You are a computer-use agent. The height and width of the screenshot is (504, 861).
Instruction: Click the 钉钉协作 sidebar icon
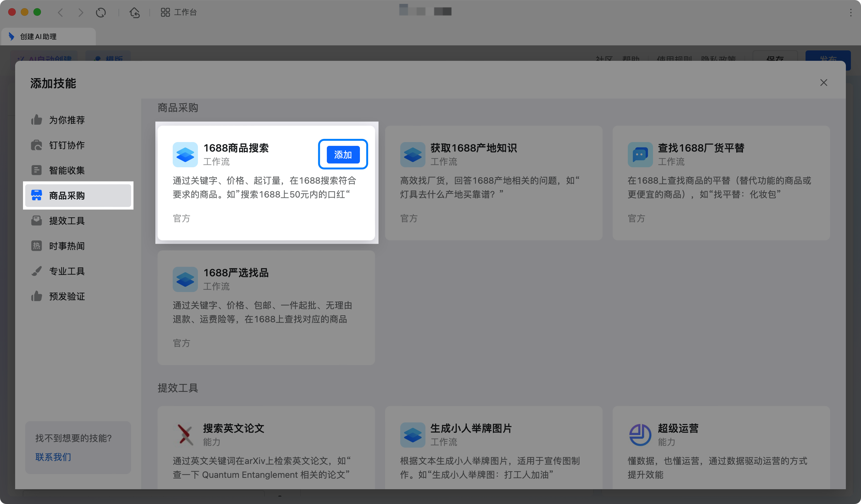[37, 145]
